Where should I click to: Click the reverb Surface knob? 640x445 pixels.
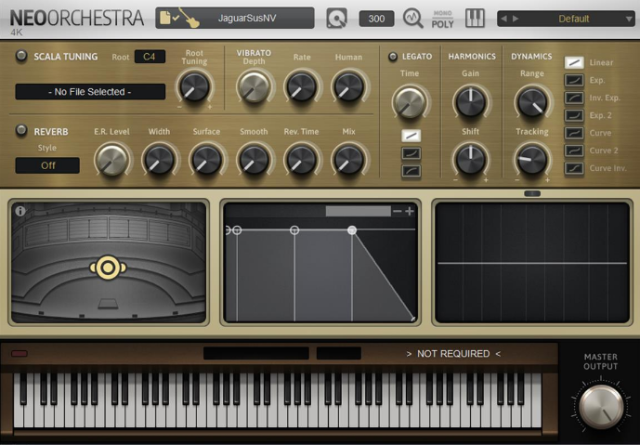[x=207, y=160]
